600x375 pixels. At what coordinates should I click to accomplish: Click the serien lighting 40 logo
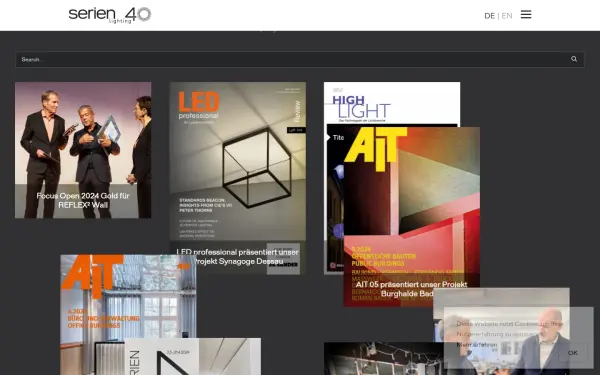tap(110, 15)
